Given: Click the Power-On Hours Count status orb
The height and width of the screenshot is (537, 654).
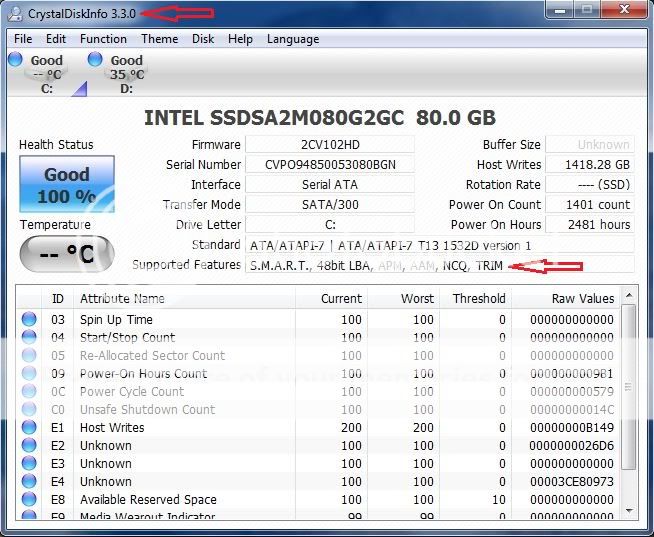Looking at the screenshot, I should [x=29, y=373].
